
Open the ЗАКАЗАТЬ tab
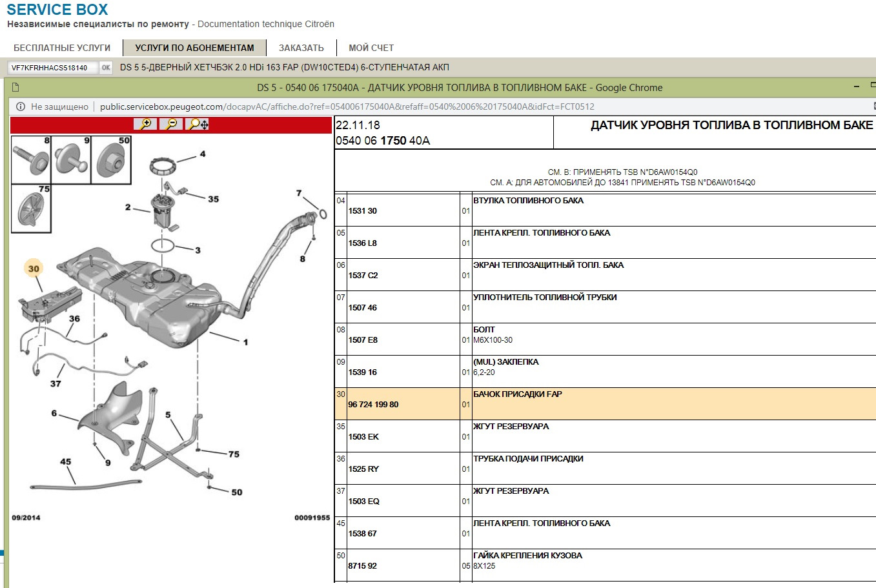point(301,48)
